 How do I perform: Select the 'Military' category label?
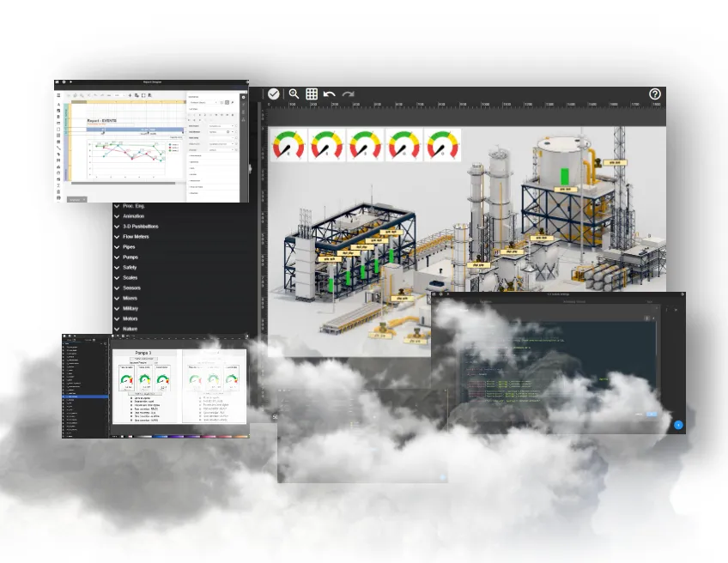coord(130,308)
